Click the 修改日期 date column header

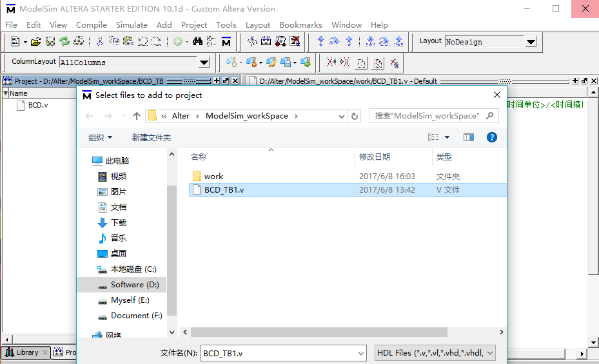[x=375, y=157]
